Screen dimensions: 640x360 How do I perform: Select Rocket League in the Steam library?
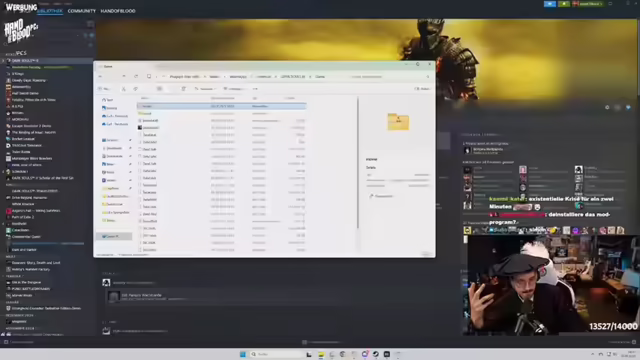point(23,139)
